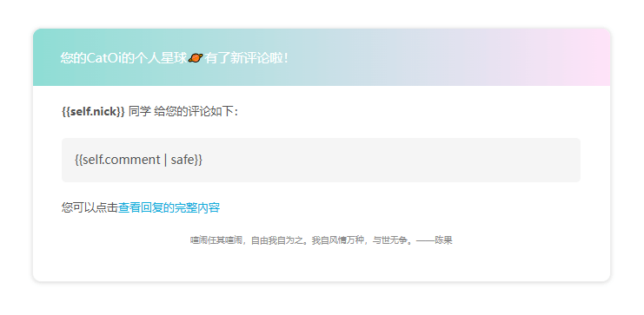This screenshot has width=644, height=315.
Task: Click the 我自风情万种 phrase in footer
Action: click(337, 240)
